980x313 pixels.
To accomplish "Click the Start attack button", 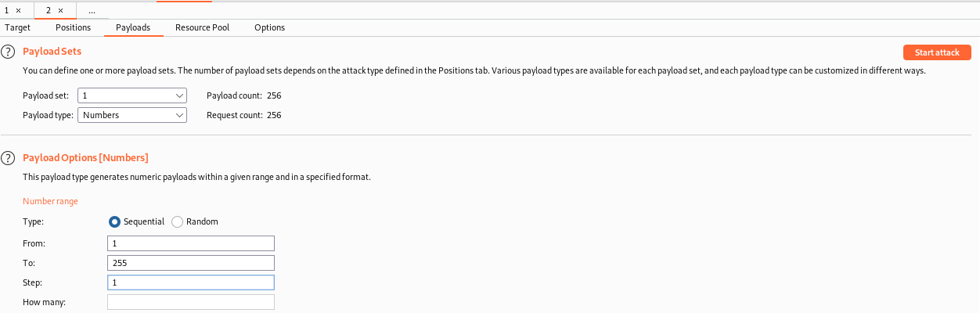I will (937, 52).
